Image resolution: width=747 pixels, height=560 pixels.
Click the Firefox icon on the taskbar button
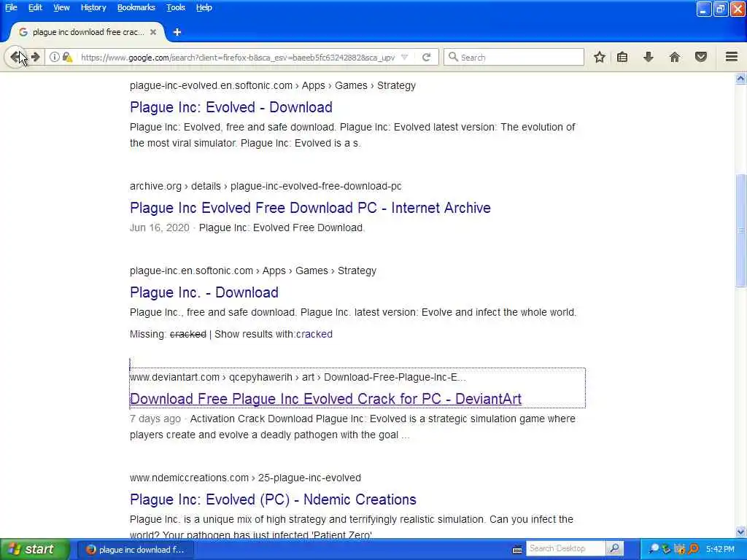tap(90, 550)
